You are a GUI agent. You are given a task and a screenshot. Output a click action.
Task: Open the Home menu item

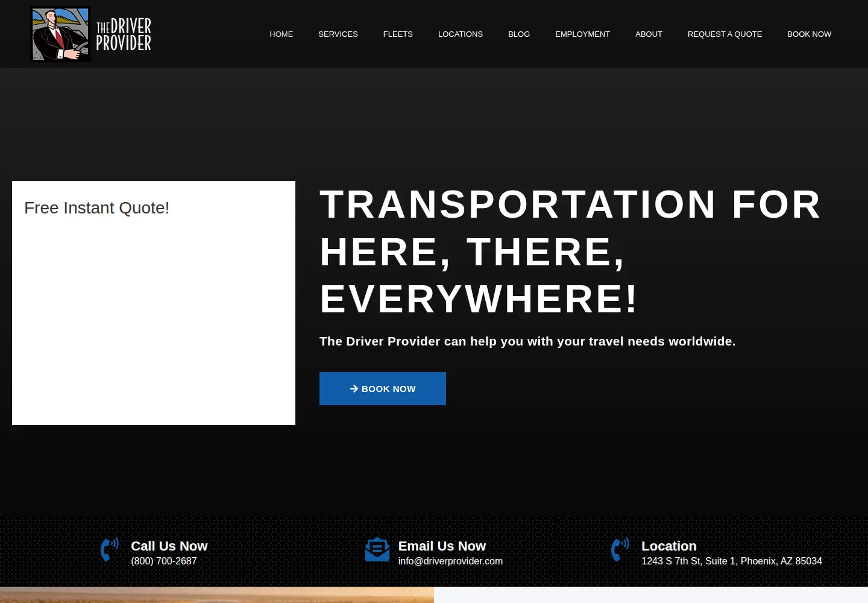coord(281,34)
